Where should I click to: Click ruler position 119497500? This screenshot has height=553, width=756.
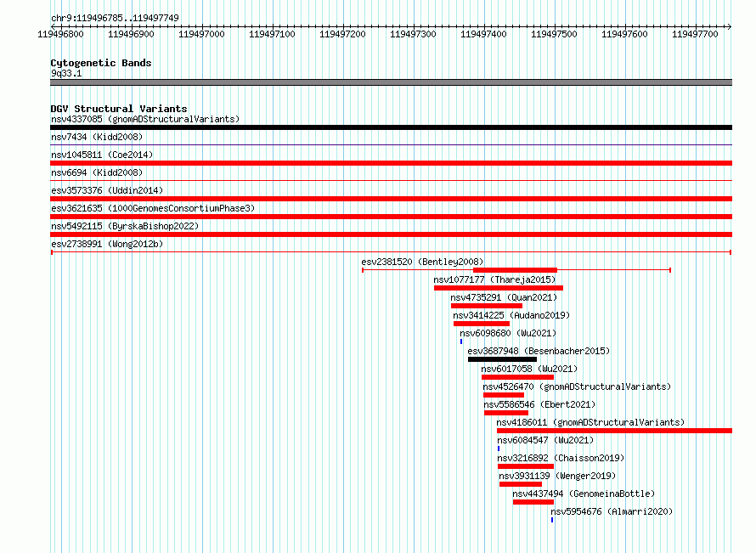(x=554, y=34)
